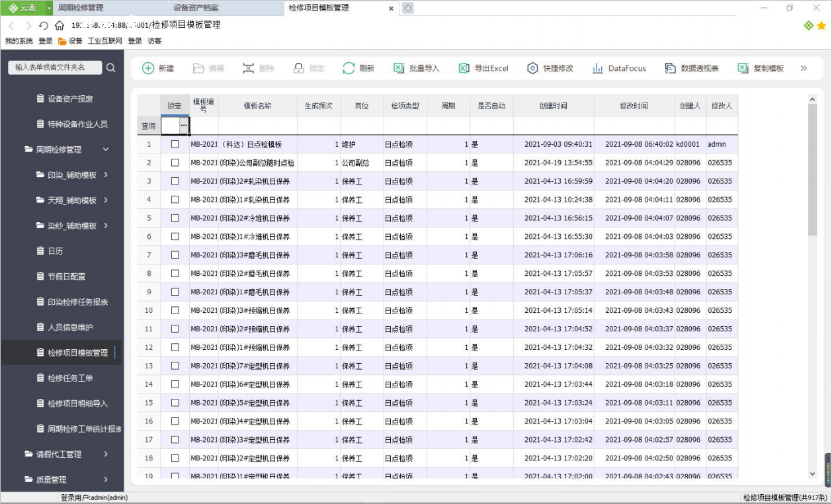Click the 设备 bookmark folder icon
The image size is (832, 504).
(63, 41)
